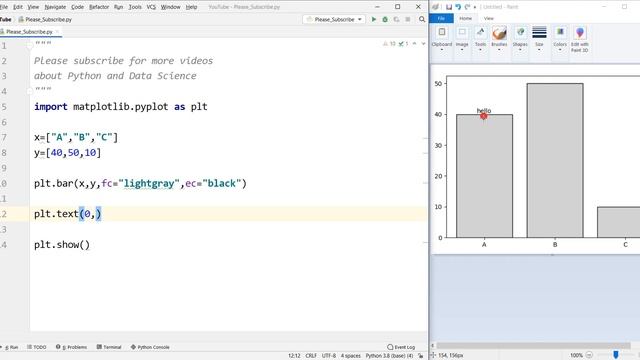Collapse the docstring fold marker at line 1

coord(30,45)
